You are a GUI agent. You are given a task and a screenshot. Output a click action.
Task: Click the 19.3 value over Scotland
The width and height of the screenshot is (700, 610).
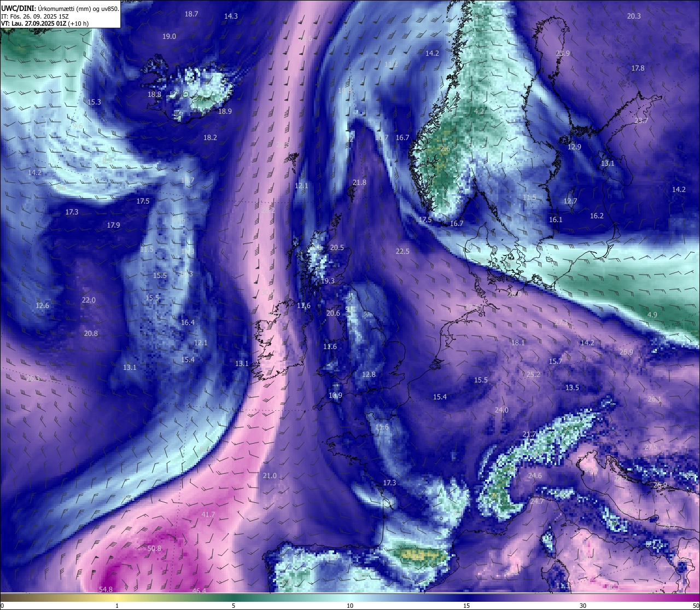[328, 281]
